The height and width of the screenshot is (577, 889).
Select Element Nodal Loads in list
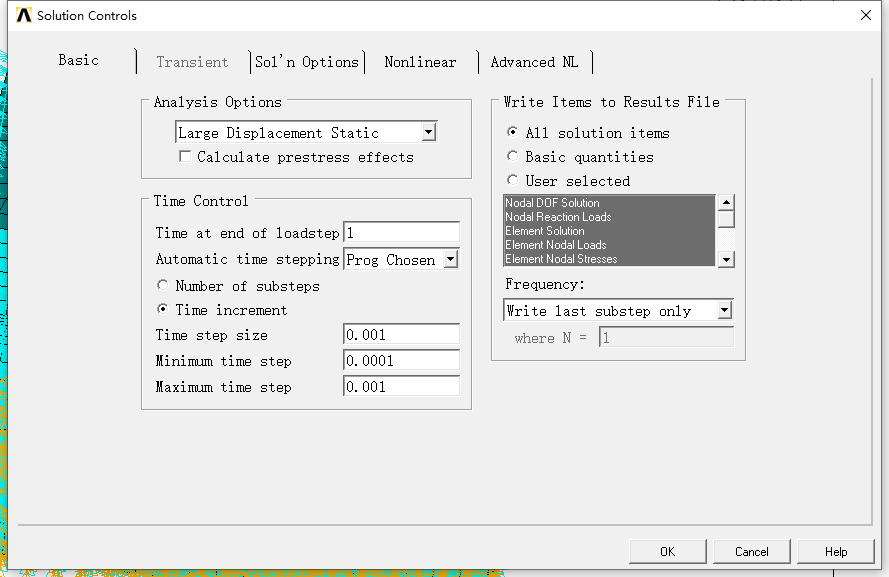(x=609, y=245)
